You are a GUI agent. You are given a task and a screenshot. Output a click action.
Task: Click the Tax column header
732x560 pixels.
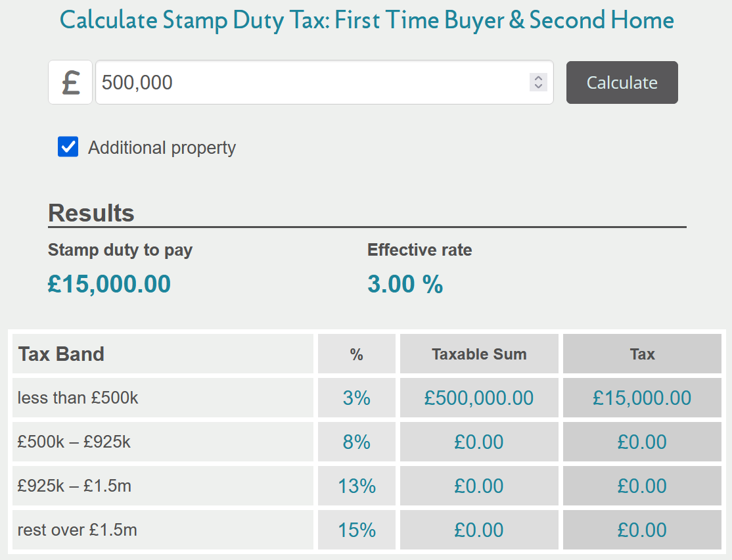tap(642, 354)
